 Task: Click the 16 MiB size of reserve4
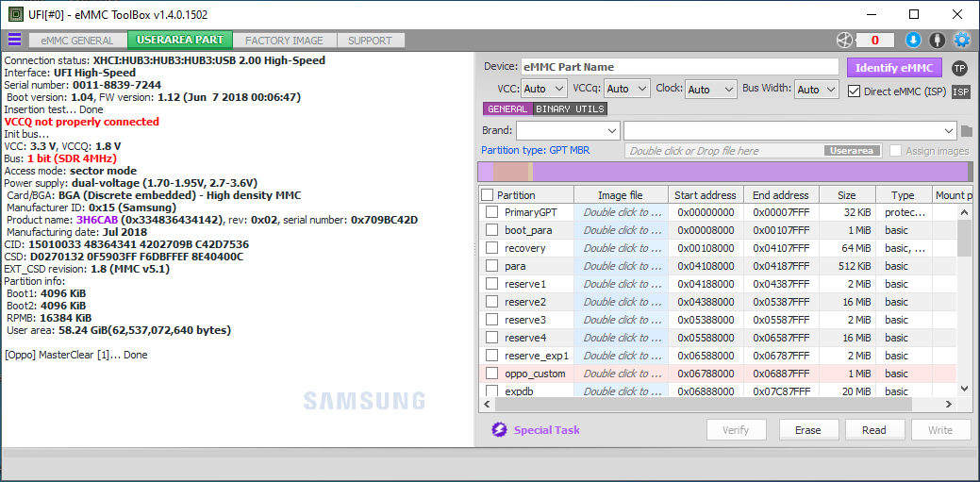point(855,339)
